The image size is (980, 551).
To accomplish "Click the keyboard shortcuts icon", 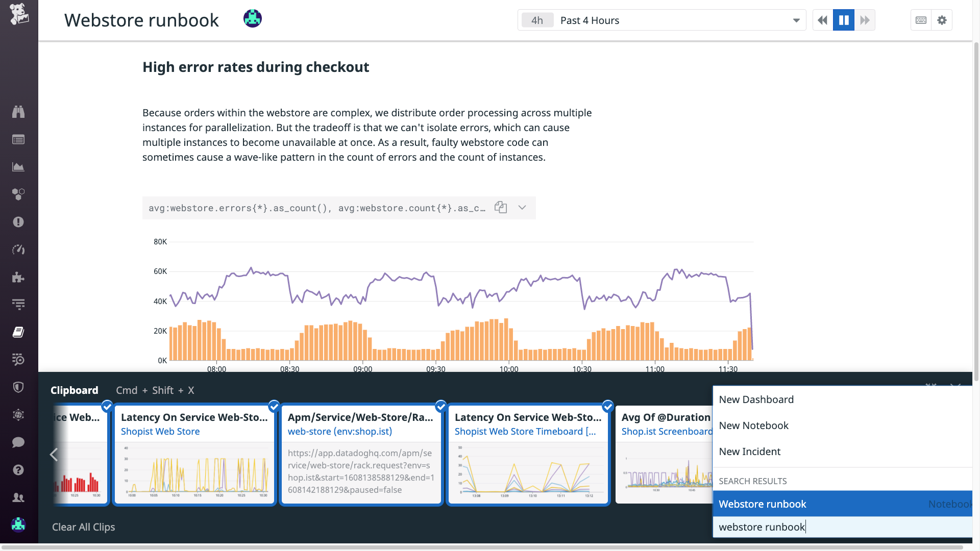I will pos(921,20).
